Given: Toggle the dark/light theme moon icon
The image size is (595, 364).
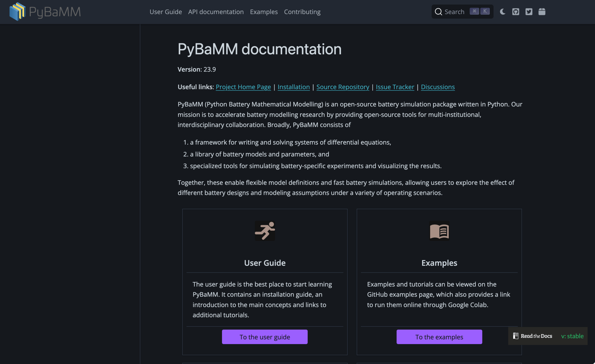Looking at the screenshot, I should point(503,12).
